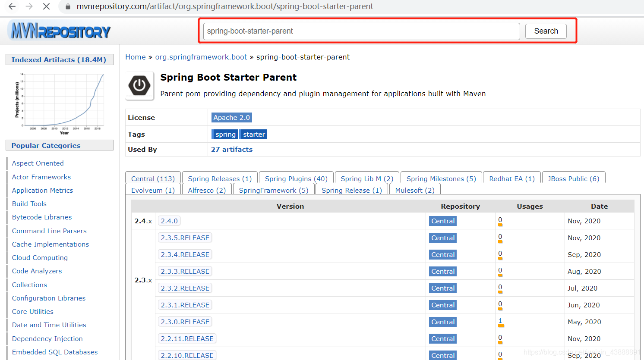Open the 27 artifacts link

[232, 149]
